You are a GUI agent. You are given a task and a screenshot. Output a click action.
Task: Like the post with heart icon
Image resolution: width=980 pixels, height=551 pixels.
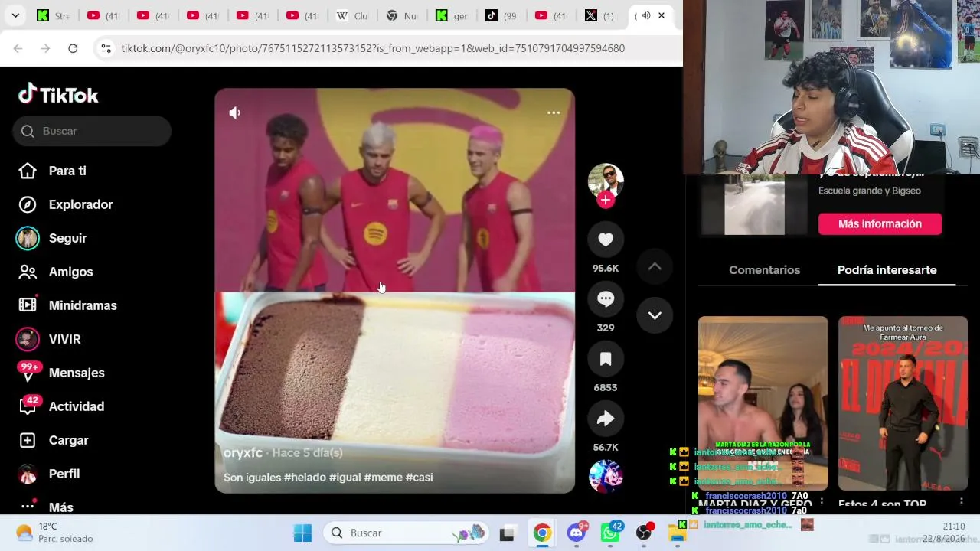[x=606, y=240]
